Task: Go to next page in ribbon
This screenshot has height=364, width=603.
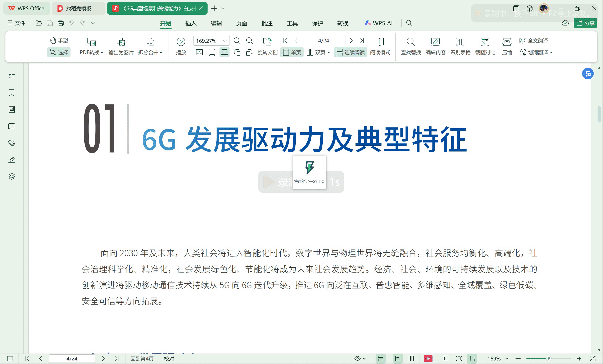Action: click(x=351, y=41)
